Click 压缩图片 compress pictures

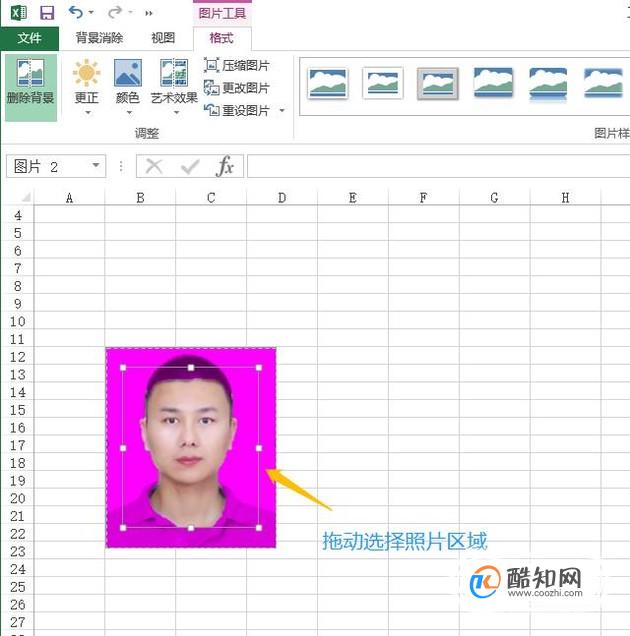point(237,65)
